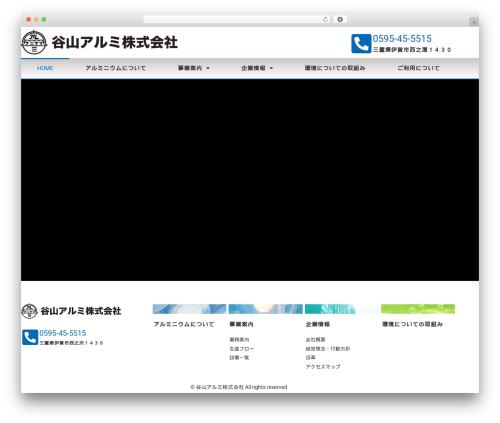Click the blue phone icon in footer
This screenshot has height=423, width=500.
(30, 337)
